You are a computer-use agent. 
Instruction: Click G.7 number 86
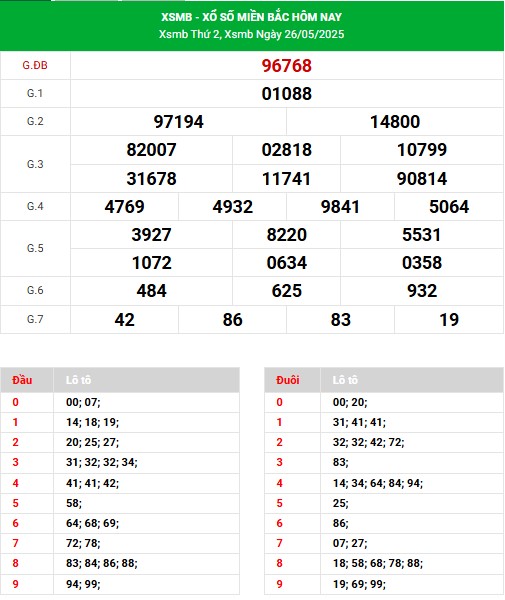coord(233,320)
